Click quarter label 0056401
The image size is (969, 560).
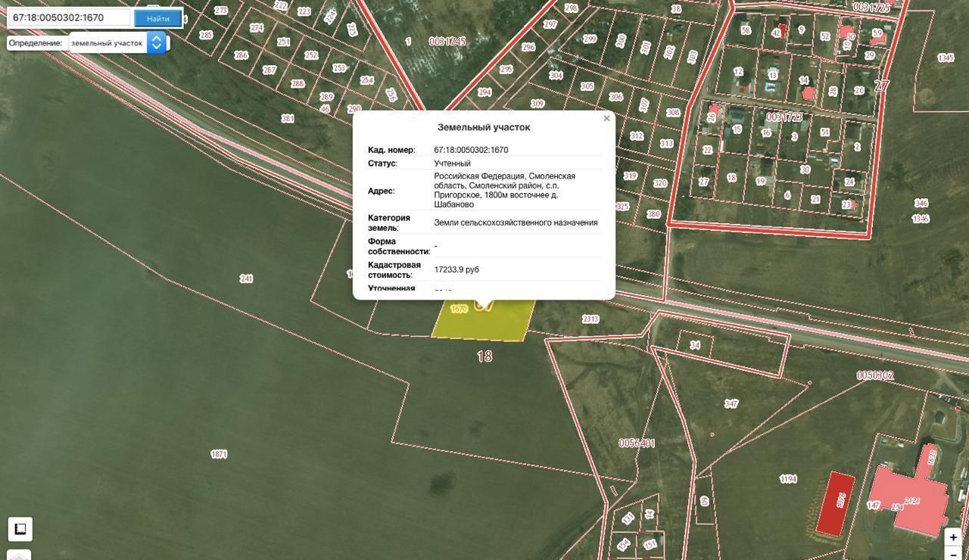point(637,443)
